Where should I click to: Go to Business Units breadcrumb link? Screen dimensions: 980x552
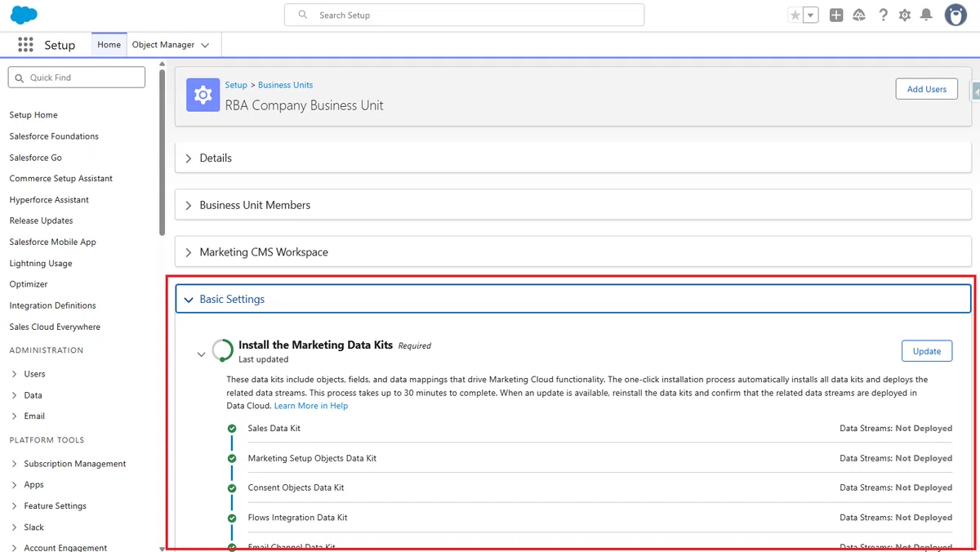[x=286, y=85]
